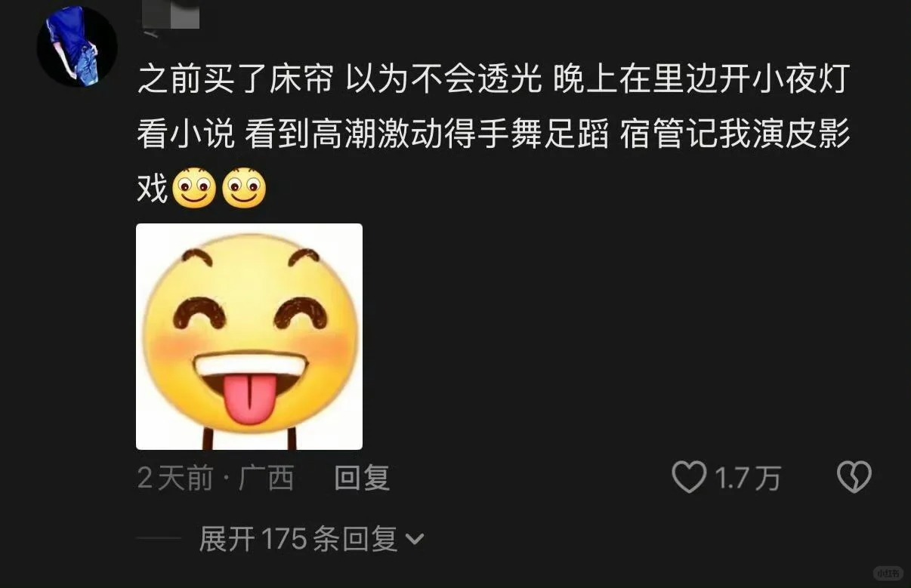Tap the phrase 看小说 in the comment
911x588 pixels.
(185, 134)
